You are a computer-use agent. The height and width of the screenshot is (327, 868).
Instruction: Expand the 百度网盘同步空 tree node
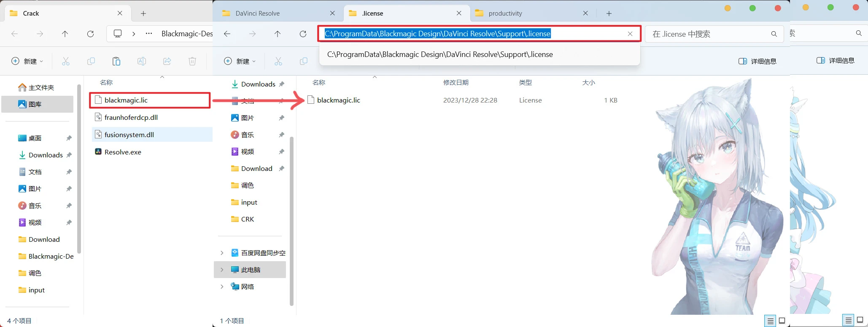click(222, 253)
